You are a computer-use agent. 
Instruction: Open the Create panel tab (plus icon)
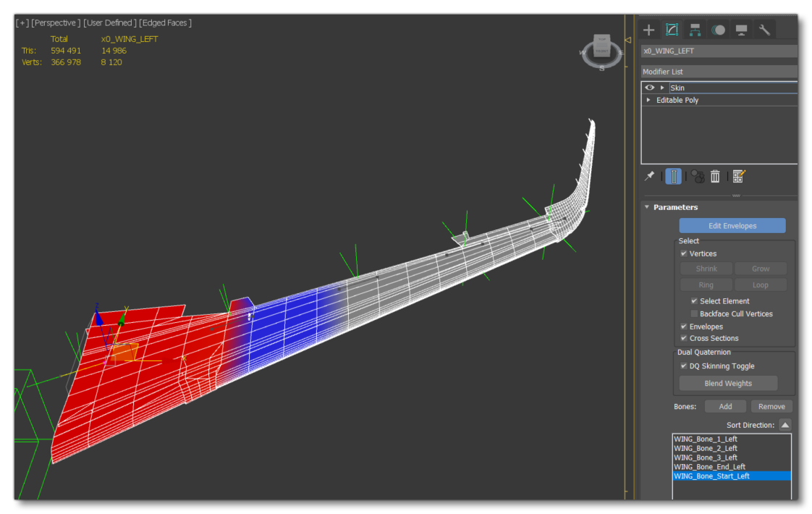click(648, 30)
